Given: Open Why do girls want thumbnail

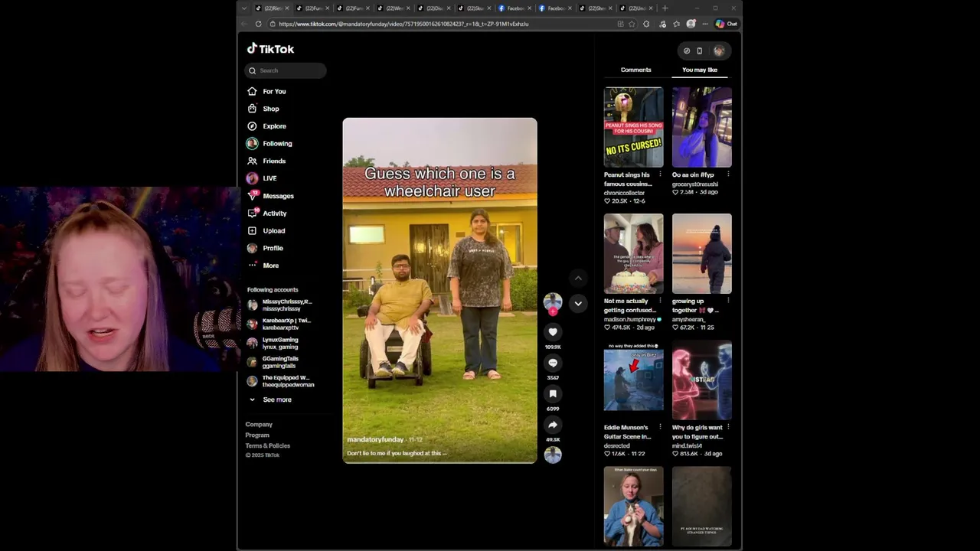Looking at the screenshot, I should (x=702, y=380).
